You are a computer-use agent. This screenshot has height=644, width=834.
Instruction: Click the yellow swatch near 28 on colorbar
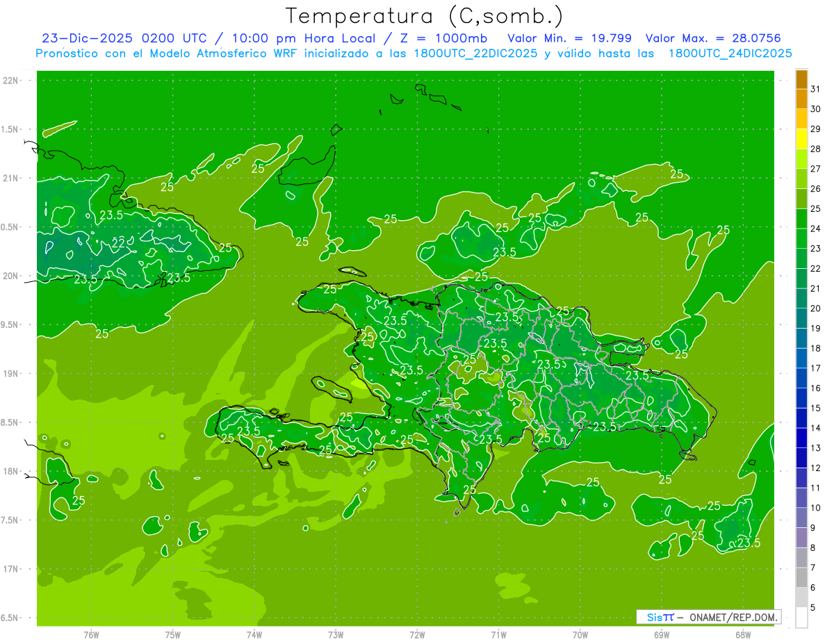[x=801, y=139]
